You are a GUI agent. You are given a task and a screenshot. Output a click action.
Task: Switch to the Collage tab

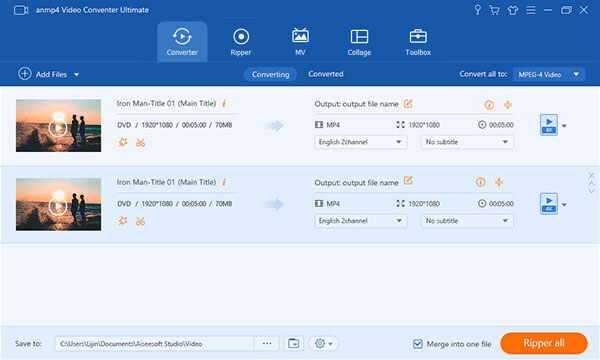click(359, 42)
